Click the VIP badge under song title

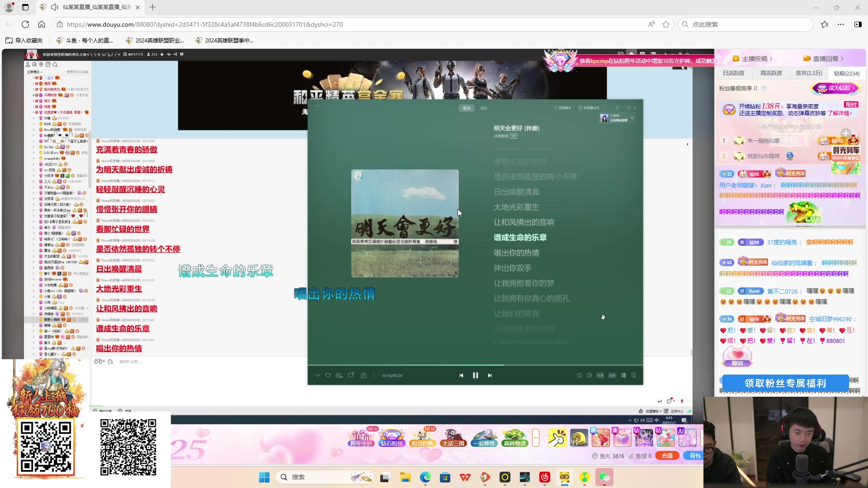(514, 136)
